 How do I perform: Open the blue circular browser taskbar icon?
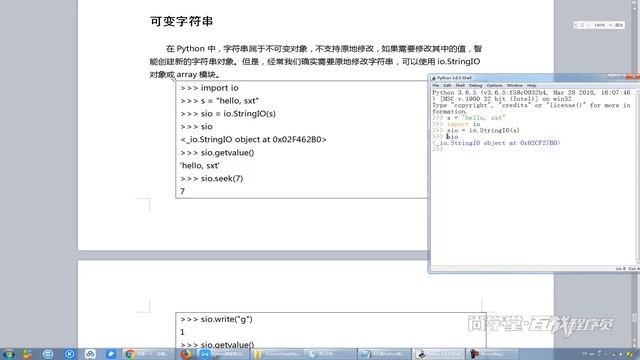click(x=48, y=354)
